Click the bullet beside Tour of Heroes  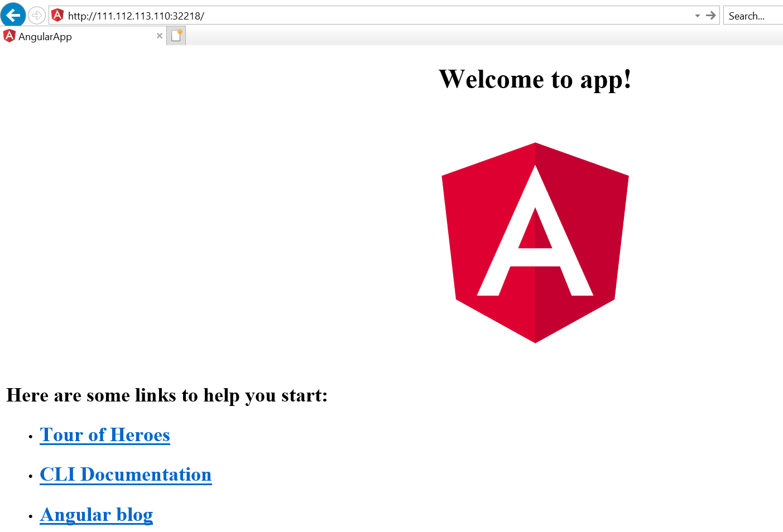(x=31, y=437)
